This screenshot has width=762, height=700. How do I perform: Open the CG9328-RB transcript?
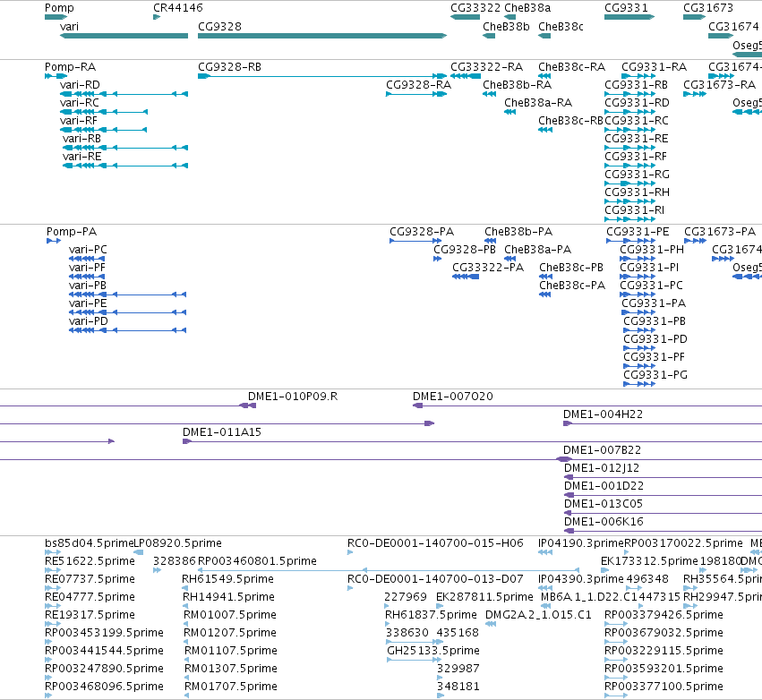click(322, 76)
